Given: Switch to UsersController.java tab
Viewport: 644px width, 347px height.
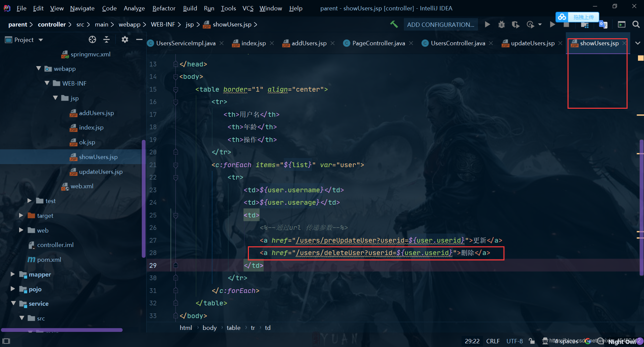Looking at the screenshot, I should tap(458, 43).
